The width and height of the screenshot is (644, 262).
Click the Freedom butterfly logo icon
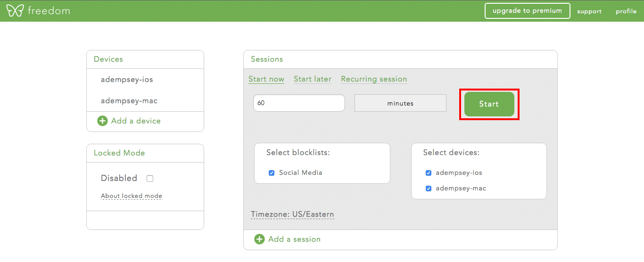[x=15, y=10]
